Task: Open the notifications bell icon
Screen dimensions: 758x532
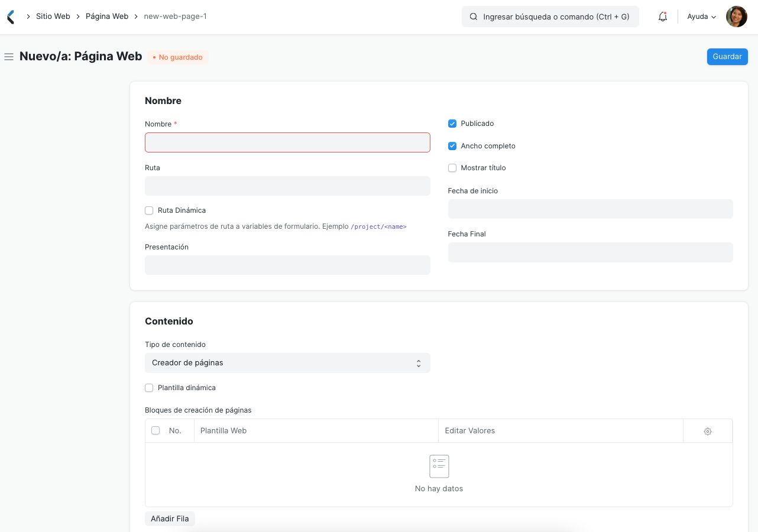Action: click(x=663, y=17)
